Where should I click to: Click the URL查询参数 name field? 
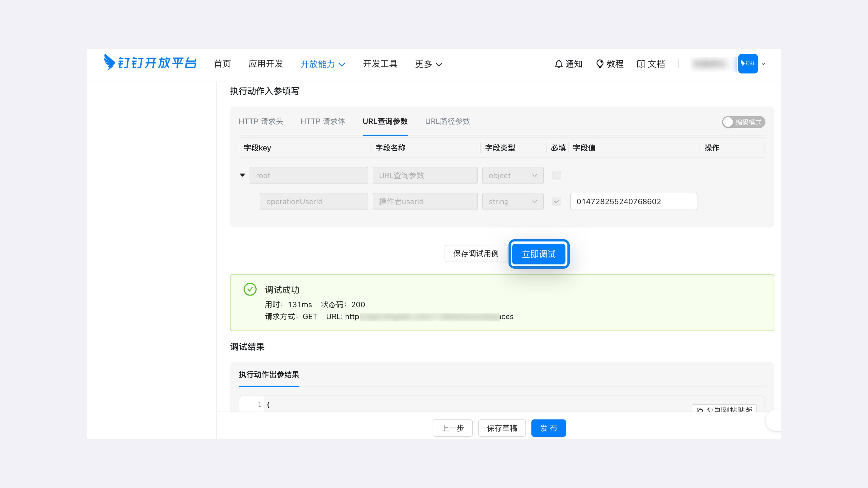pyautogui.click(x=425, y=175)
